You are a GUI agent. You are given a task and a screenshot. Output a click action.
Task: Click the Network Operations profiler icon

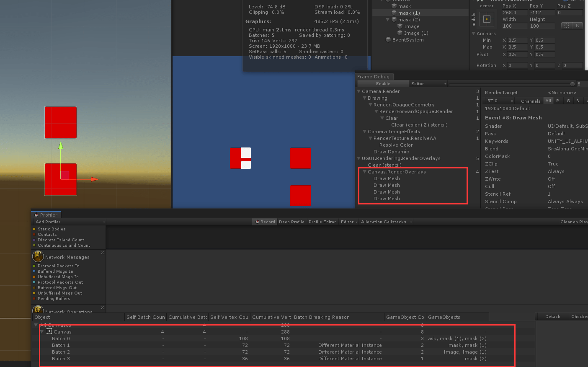pos(38,310)
